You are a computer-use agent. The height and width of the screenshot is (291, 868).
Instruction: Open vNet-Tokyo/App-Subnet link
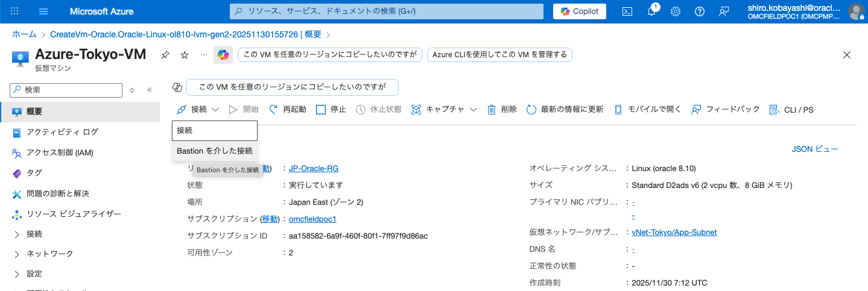click(674, 232)
